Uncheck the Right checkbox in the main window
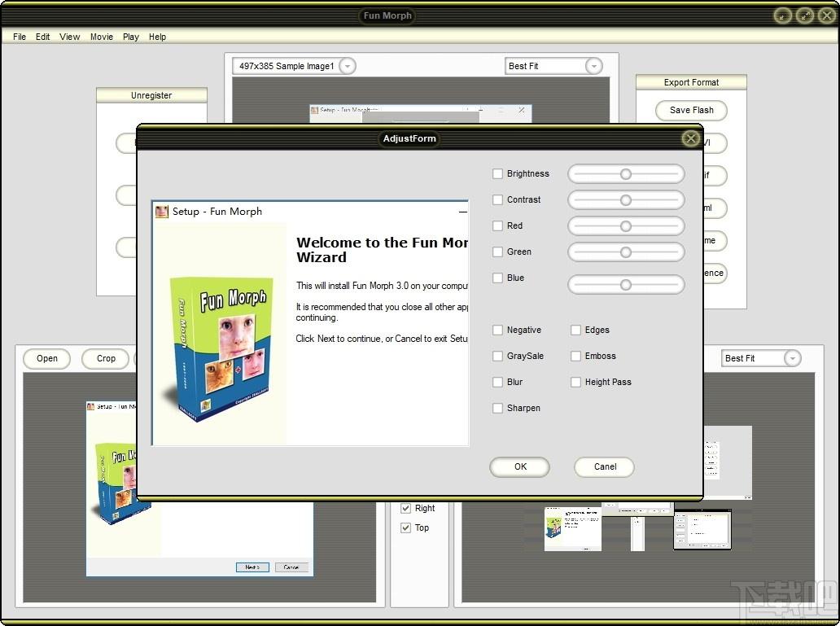Viewport: 840px width, 626px height. tap(405, 508)
